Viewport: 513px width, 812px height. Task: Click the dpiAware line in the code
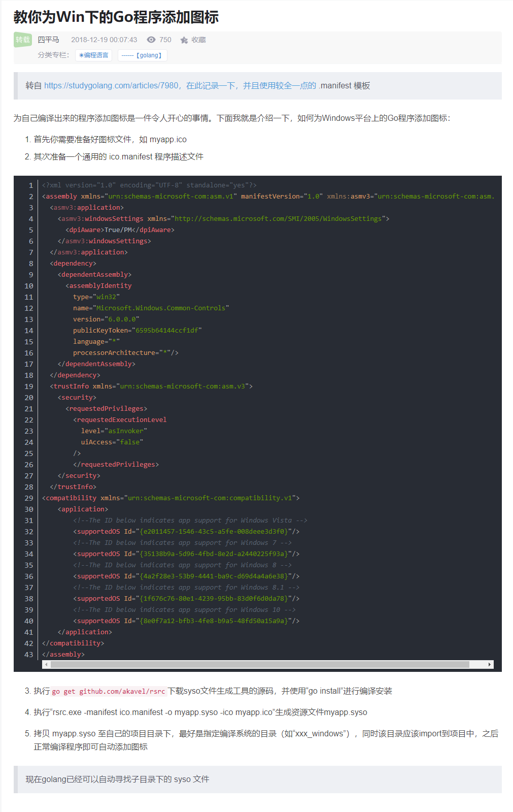click(120, 230)
